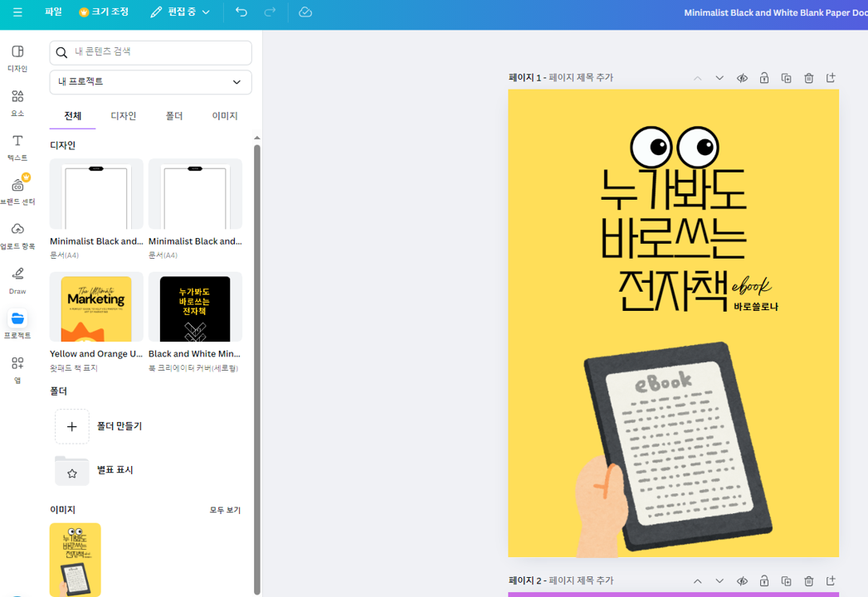Open the 요소 elements sidebar panel

(x=17, y=103)
